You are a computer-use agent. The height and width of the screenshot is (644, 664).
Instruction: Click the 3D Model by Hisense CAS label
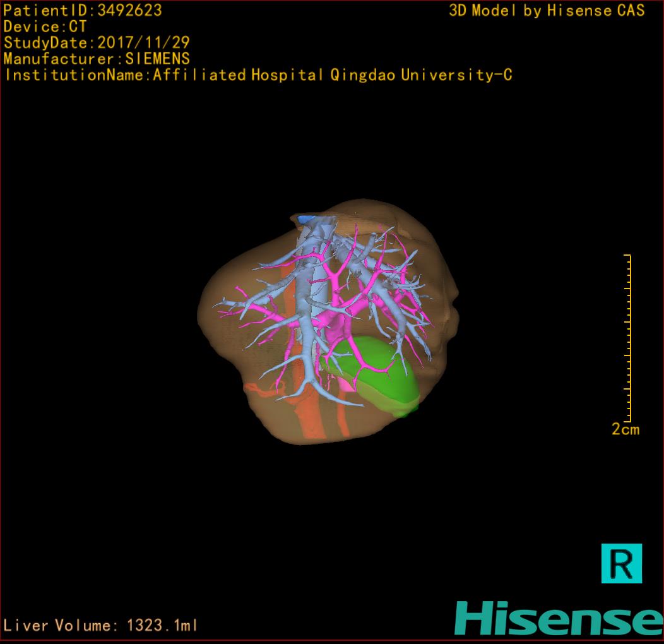(x=547, y=10)
